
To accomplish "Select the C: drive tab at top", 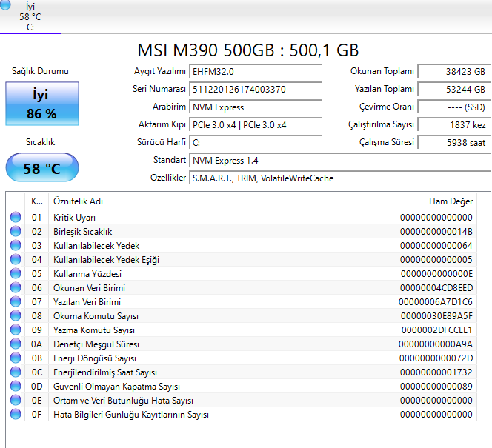I will [30, 17].
